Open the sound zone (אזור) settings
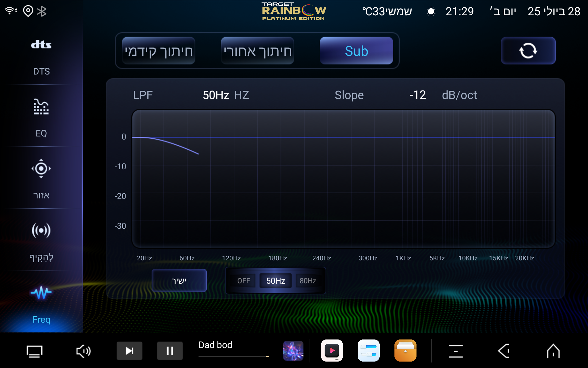This screenshot has width=588, height=368. pos(41,179)
